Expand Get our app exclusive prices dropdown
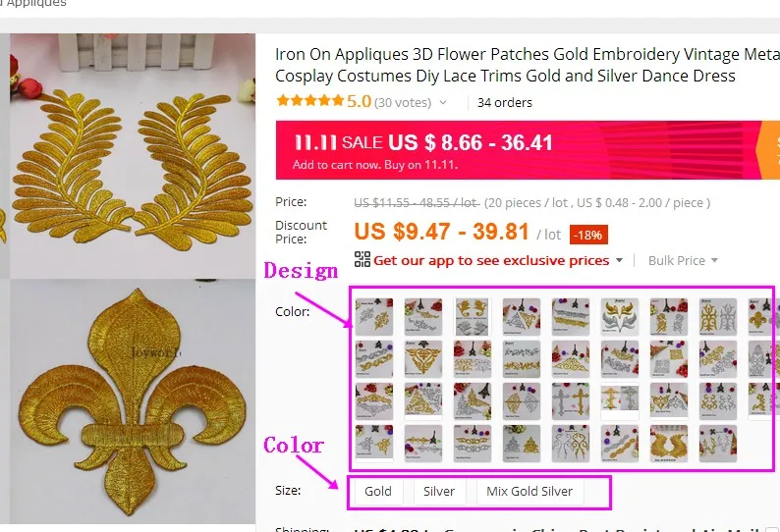Image resolution: width=780 pixels, height=532 pixels. coord(619,260)
